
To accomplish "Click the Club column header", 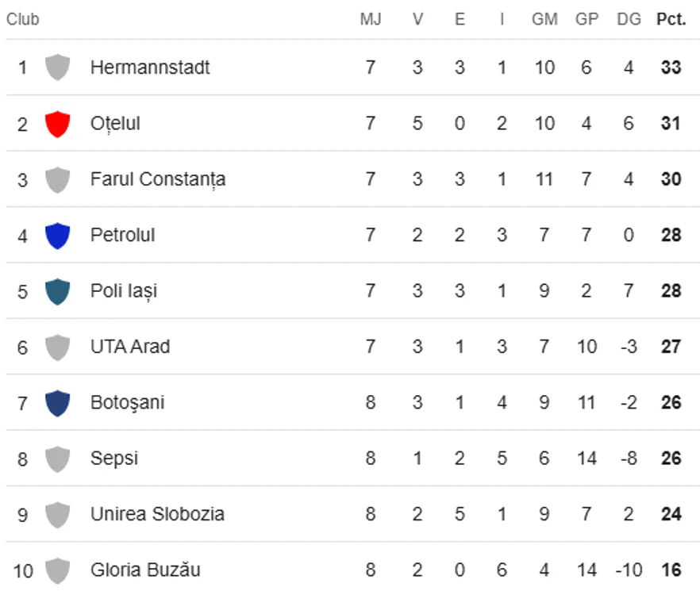I will tap(23, 19).
